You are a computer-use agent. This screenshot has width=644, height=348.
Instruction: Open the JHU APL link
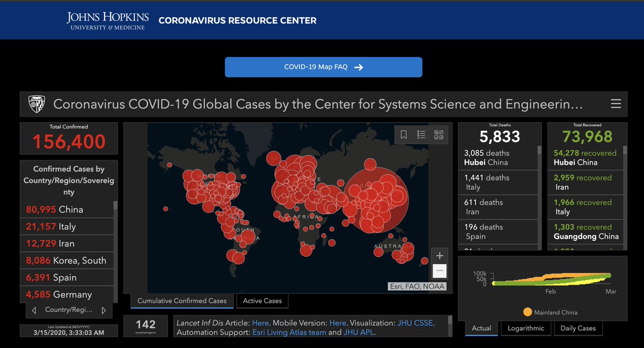(358, 332)
